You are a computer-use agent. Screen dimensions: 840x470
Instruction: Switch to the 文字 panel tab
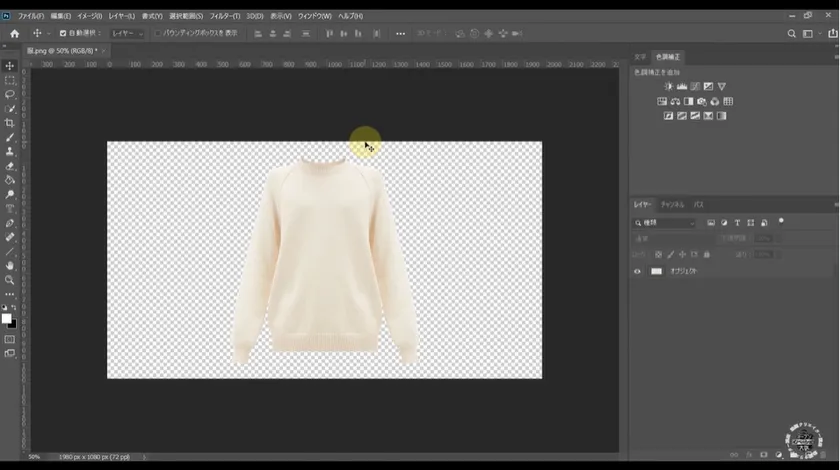[640, 57]
